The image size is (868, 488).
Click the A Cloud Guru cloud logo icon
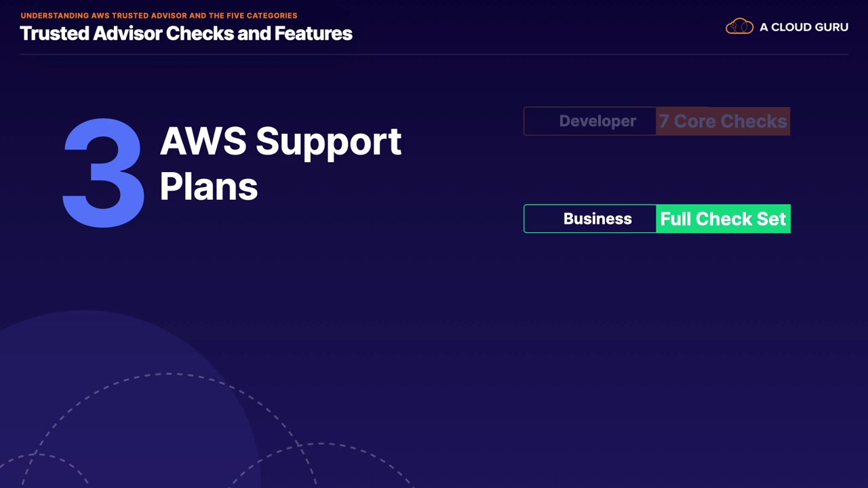point(739,27)
